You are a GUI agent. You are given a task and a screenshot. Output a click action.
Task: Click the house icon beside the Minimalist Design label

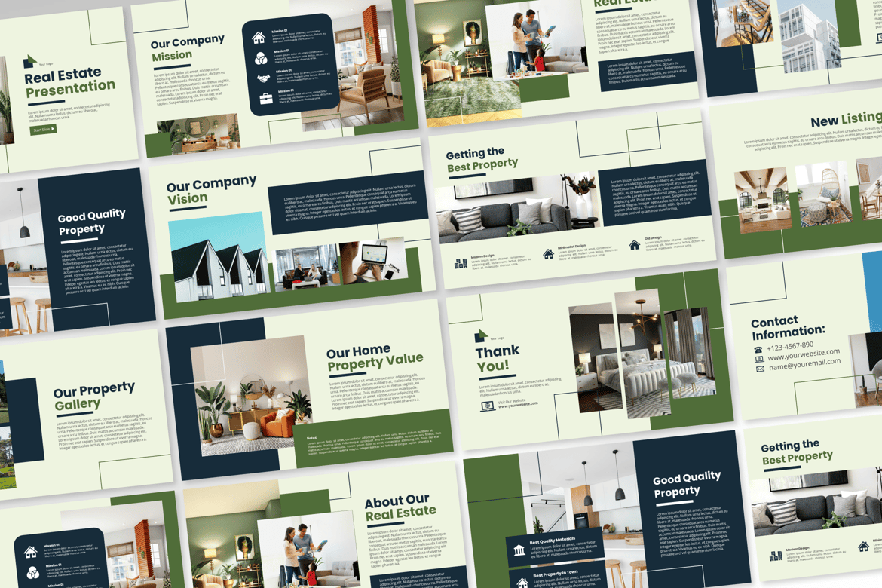coord(548,254)
